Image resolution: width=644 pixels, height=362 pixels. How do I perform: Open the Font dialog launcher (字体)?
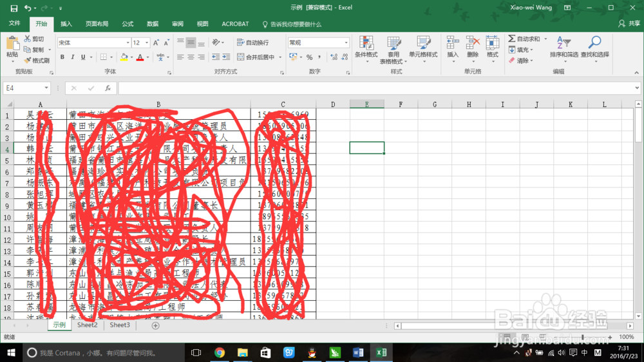(169, 73)
